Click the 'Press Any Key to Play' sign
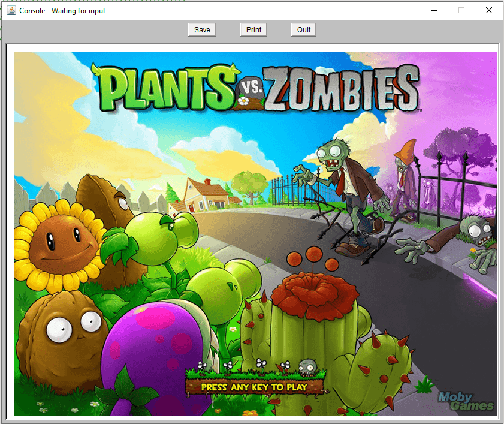504x424 pixels. [255, 387]
